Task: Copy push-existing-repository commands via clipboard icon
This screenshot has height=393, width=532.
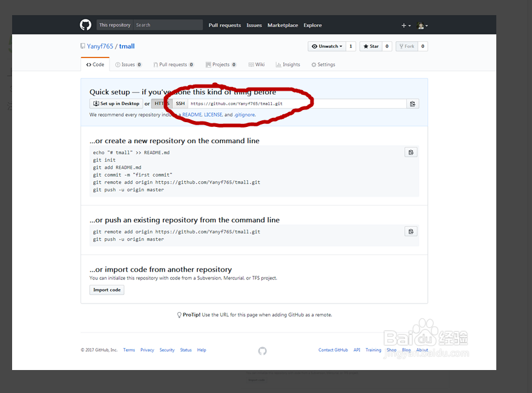Action: point(411,232)
